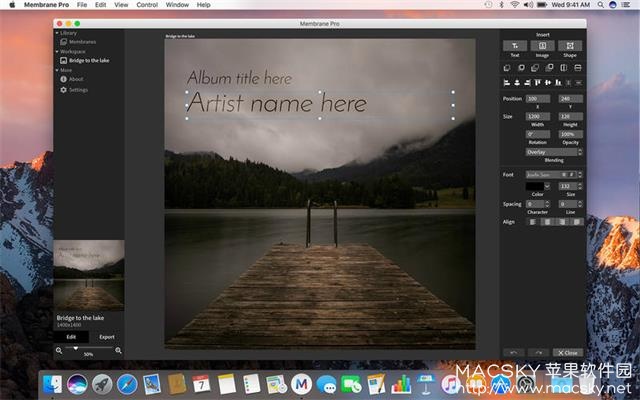Click the Line spacing stepper arrows
This screenshot has width=640, height=400.
pos(580,204)
